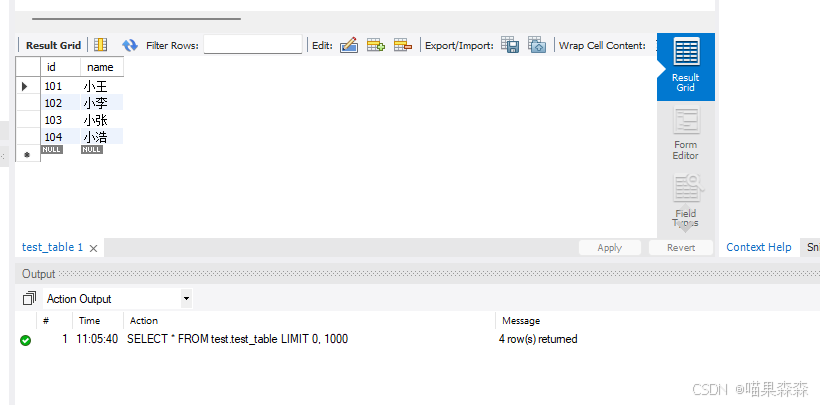Click the Delete selected rows icon
The image size is (820, 405).
tap(403, 45)
